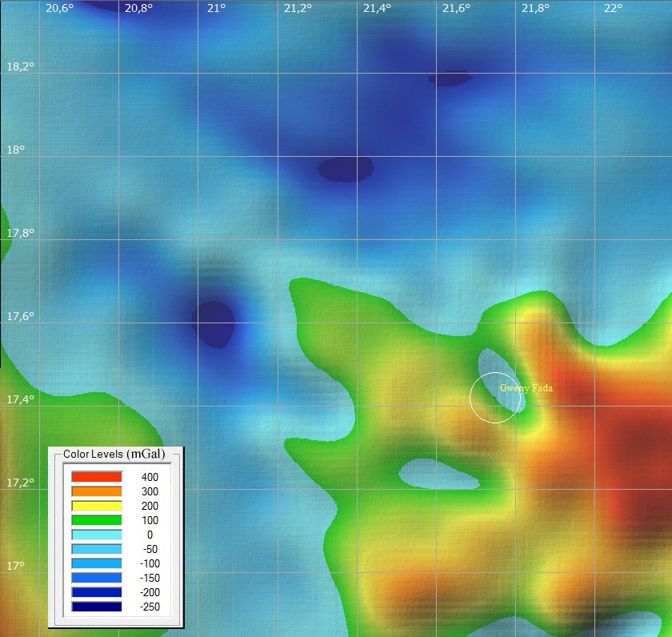
Task: Click the 21,6° longitude label
Action: 457,8
